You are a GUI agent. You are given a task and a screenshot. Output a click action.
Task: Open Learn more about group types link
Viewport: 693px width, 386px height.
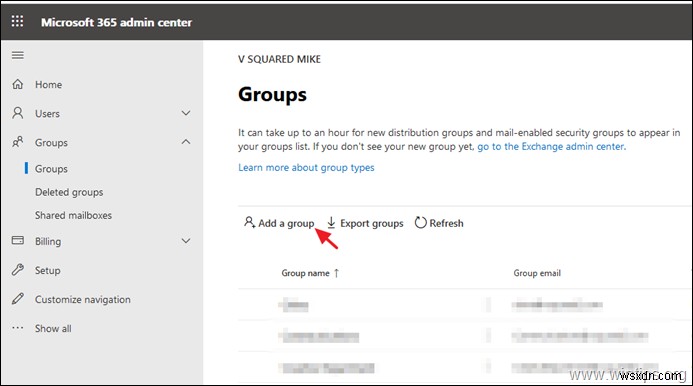coord(306,168)
